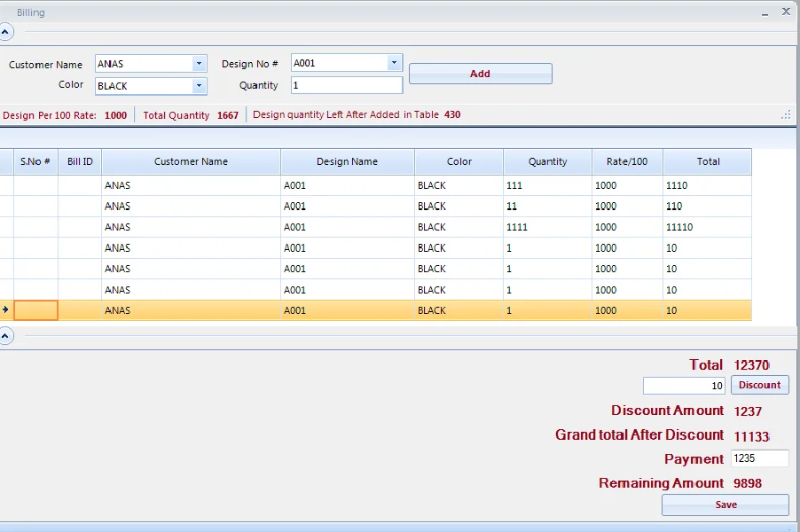Focus the Payment input field
The width and height of the screenshot is (800, 532).
tap(760, 458)
